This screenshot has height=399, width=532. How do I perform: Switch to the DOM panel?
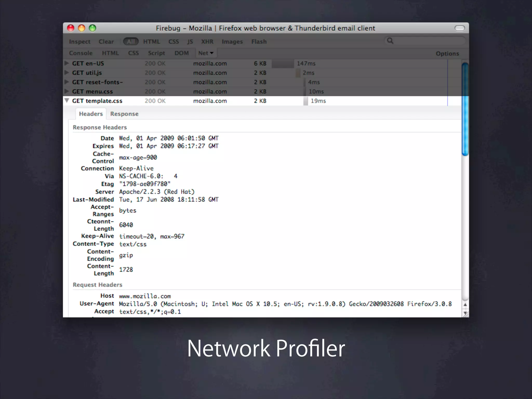pos(182,53)
